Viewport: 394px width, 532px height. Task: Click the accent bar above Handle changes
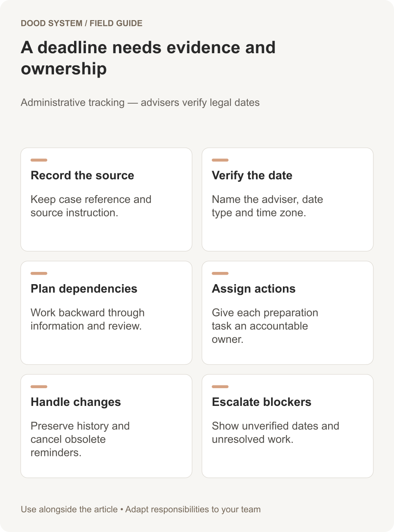(39, 387)
